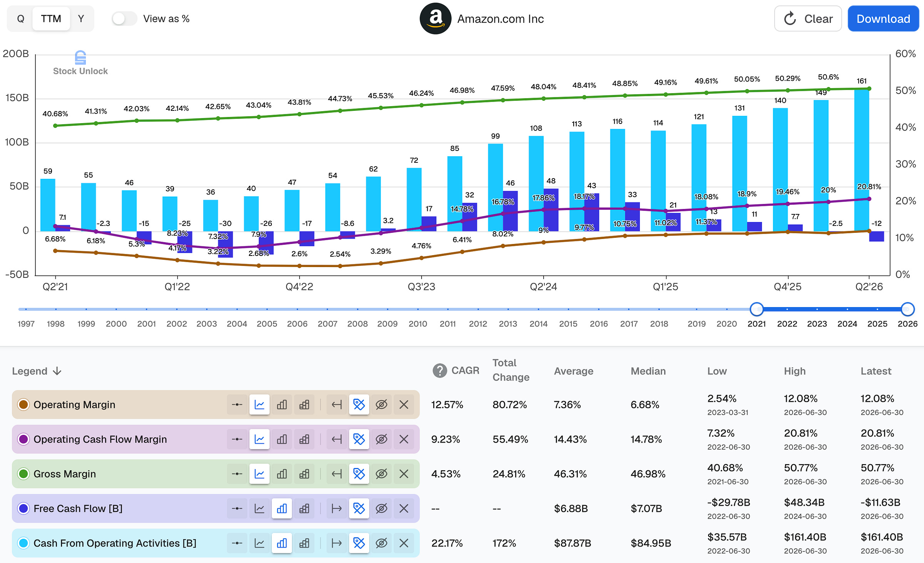Open the Operating Cash Flow Margin color swatch

[x=23, y=439]
